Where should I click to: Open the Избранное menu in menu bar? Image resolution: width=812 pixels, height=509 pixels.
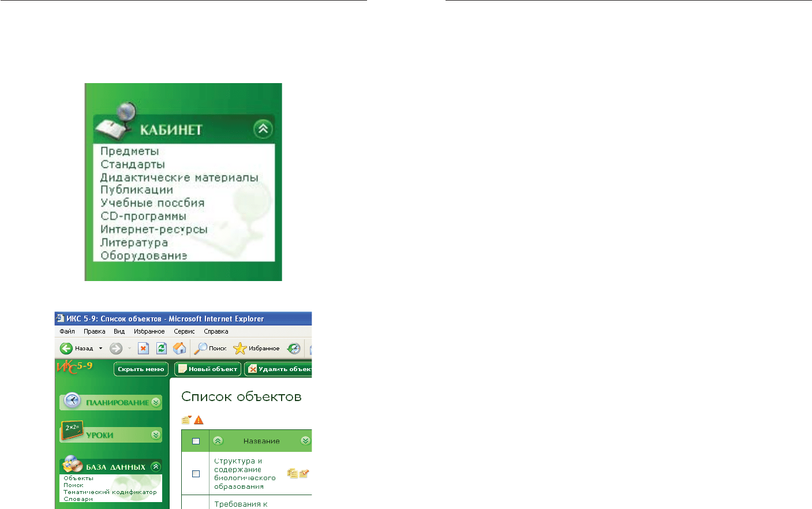pyautogui.click(x=149, y=331)
